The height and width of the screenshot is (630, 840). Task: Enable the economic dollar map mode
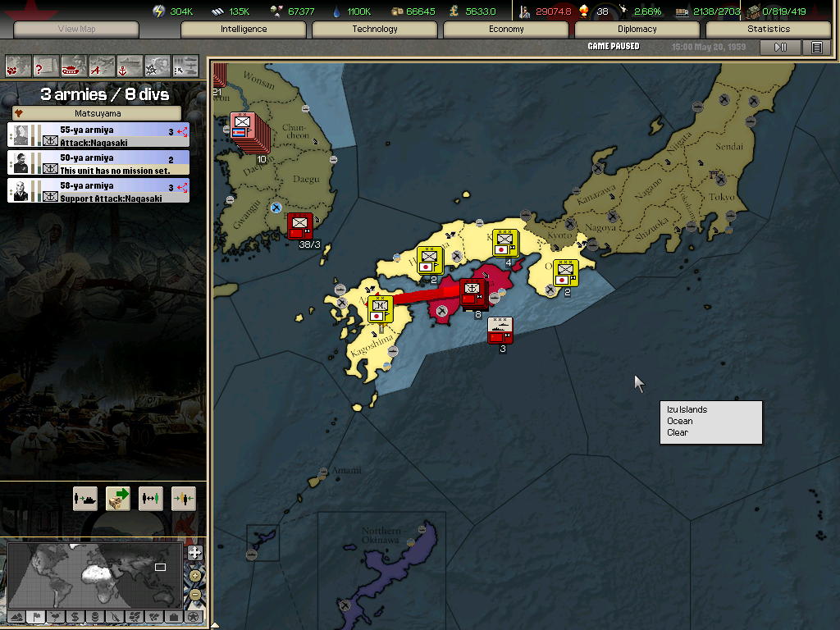click(75, 616)
